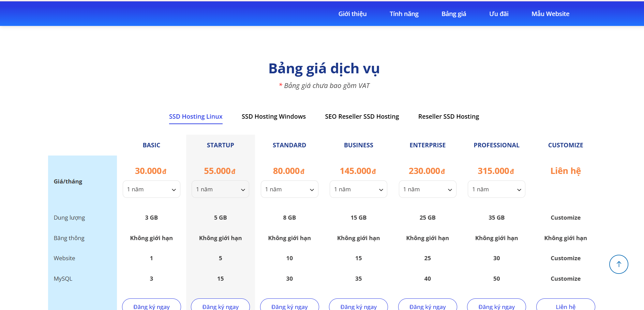Register for the ENTERPRISE plan
The image size is (644, 310).
click(x=428, y=306)
